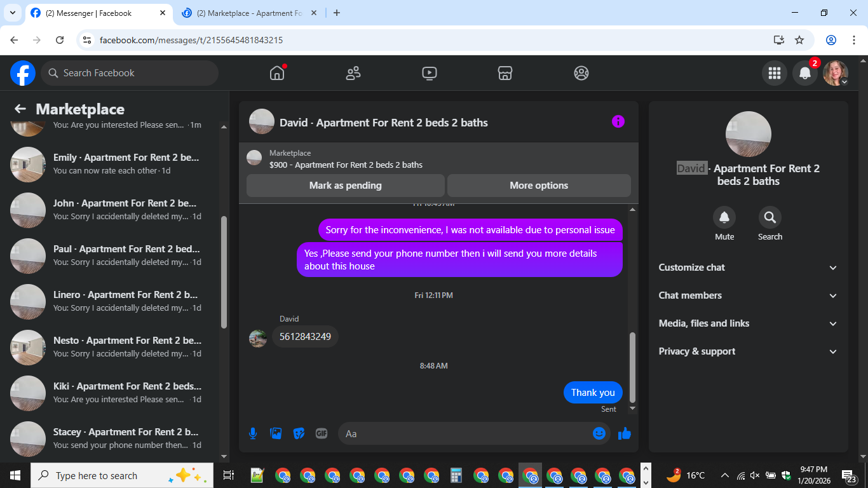The height and width of the screenshot is (488, 868).
Task: Record a voice clip with microphone
Action: 253,433
